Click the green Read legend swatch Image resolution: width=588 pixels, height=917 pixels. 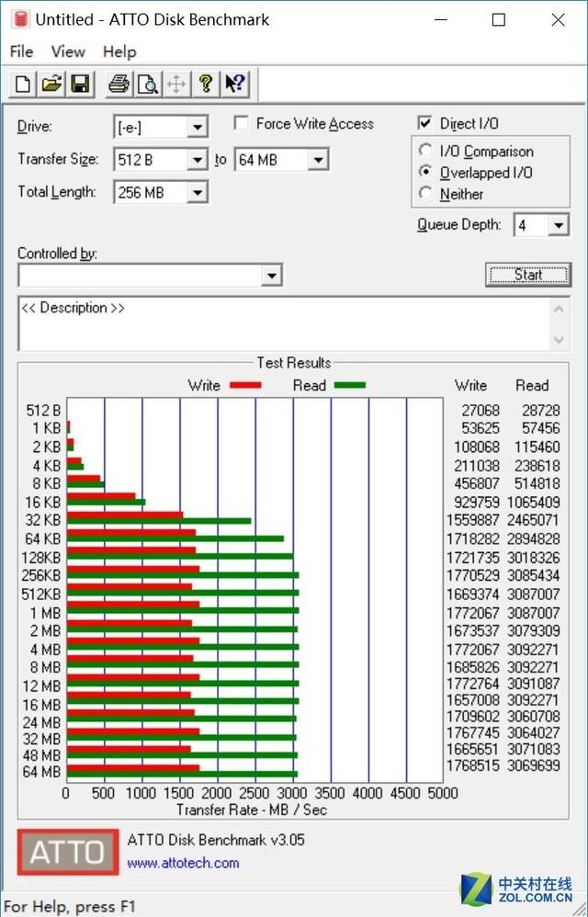tap(349, 385)
